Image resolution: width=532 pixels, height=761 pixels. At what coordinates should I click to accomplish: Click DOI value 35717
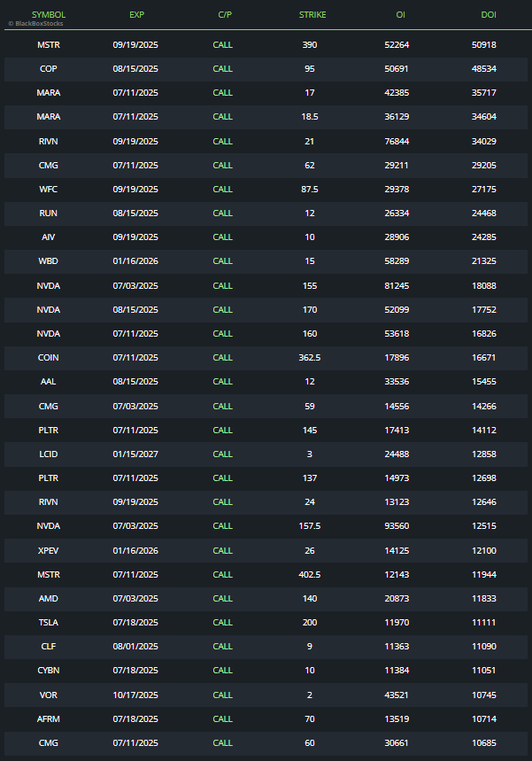[484, 92]
